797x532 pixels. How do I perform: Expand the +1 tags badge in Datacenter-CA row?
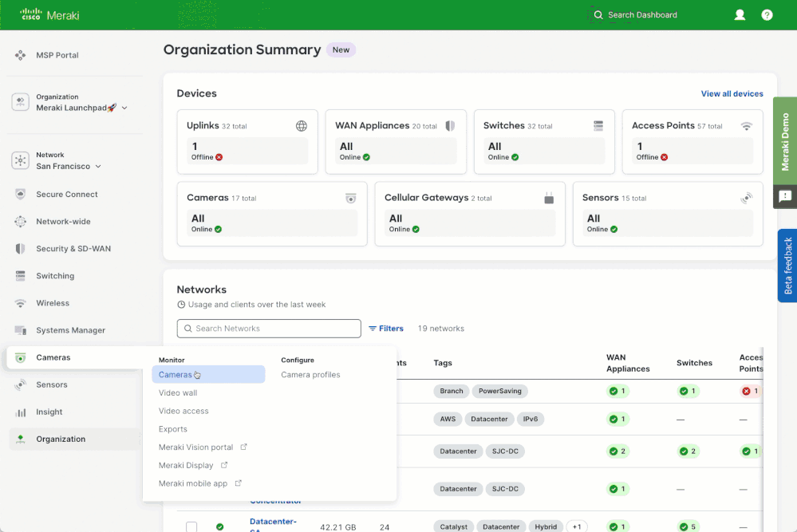[x=576, y=527]
